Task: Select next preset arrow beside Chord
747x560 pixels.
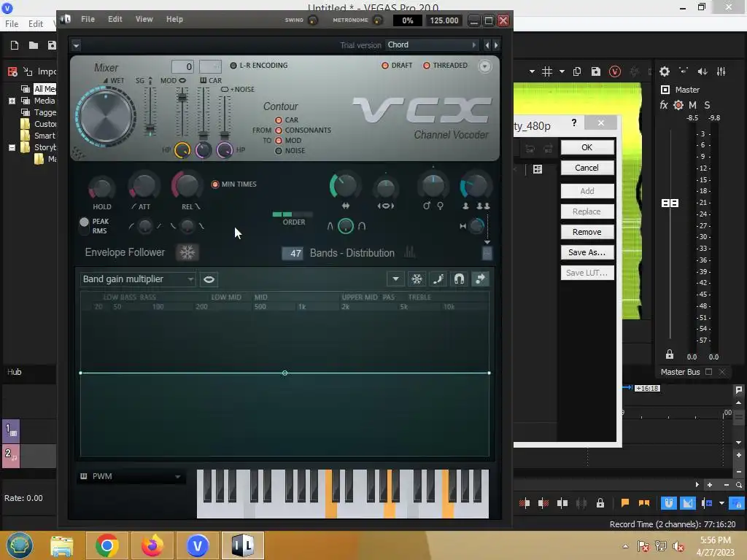Action: pos(496,45)
